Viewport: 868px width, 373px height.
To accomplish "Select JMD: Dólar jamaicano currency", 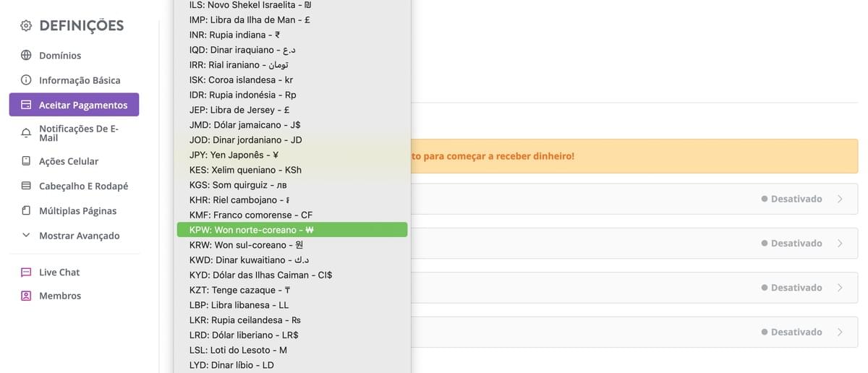I will click(292, 125).
